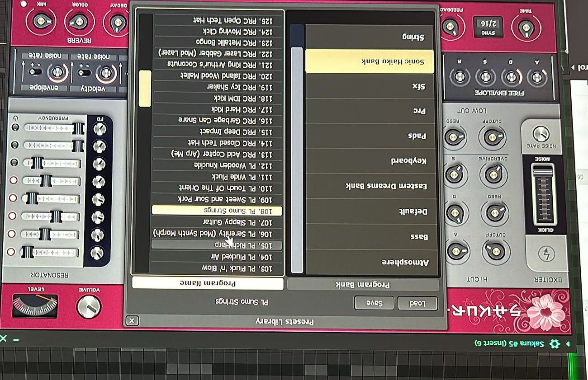
Task: Click the Low Cut Reso knob
Action: (454, 136)
